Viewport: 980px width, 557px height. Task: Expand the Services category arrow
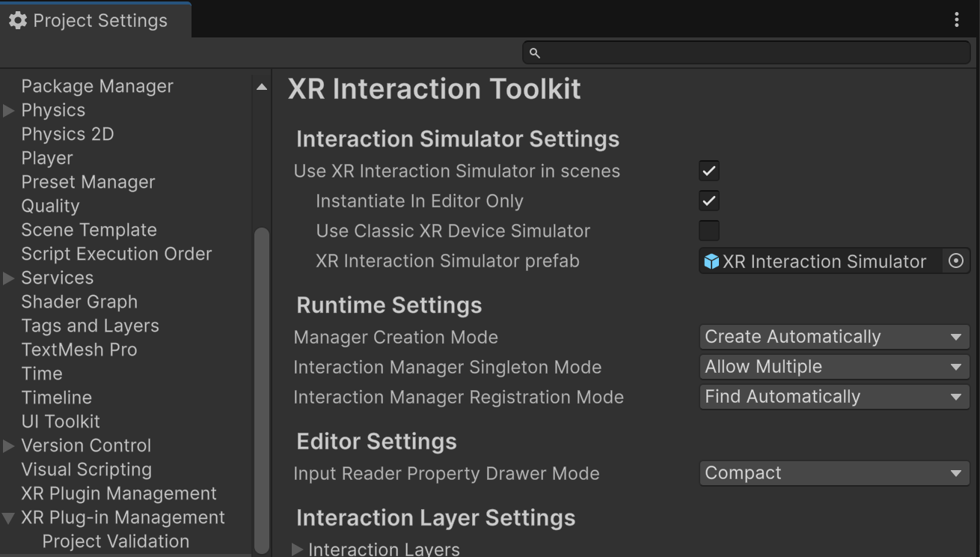pos(9,278)
